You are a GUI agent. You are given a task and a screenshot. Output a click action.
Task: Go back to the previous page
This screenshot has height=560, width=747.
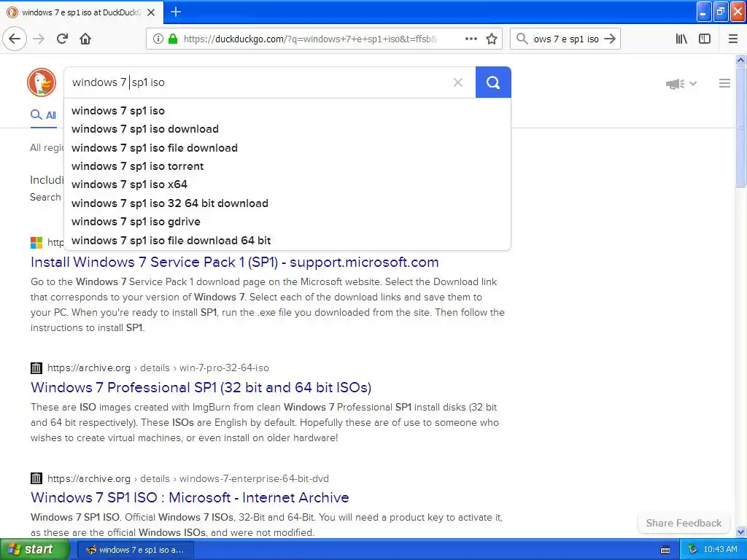(x=15, y=39)
